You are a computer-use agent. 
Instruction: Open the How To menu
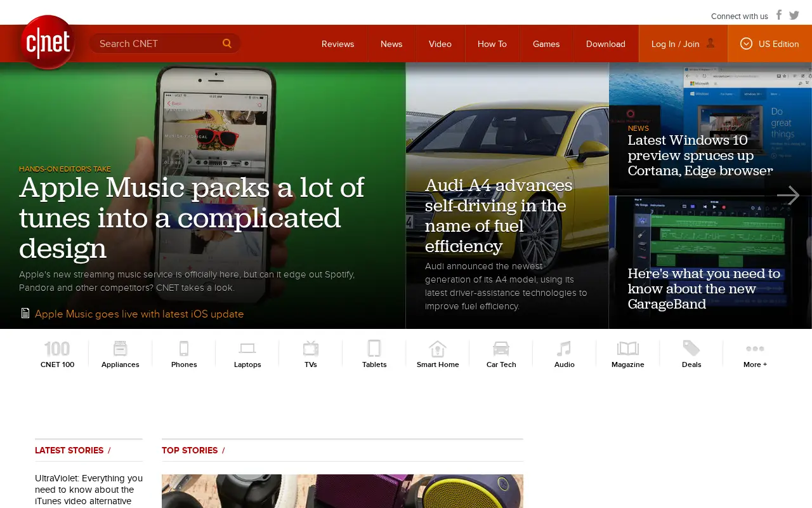[492, 44]
